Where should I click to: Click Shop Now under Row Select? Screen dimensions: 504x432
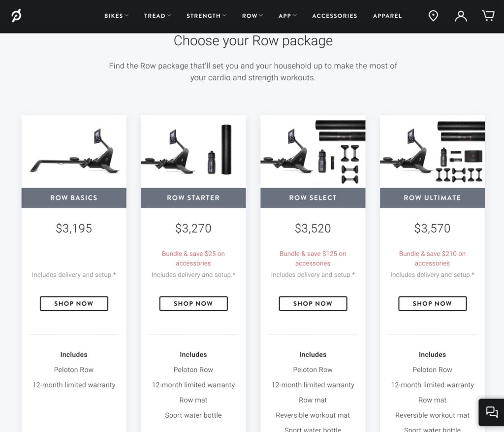(x=313, y=303)
